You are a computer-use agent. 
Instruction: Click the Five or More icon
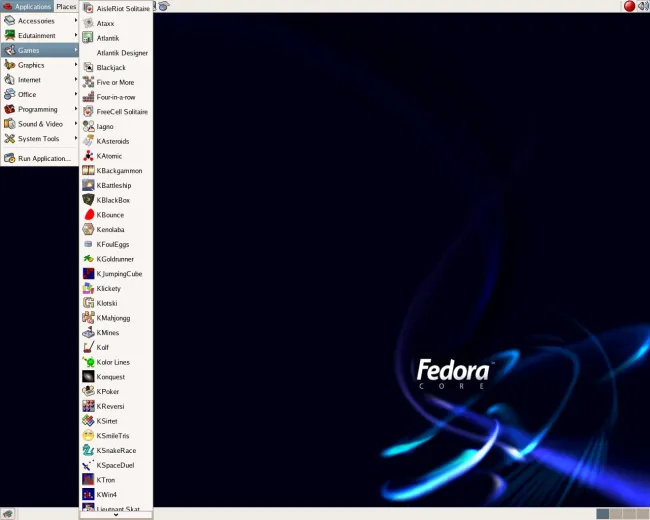click(x=88, y=82)
